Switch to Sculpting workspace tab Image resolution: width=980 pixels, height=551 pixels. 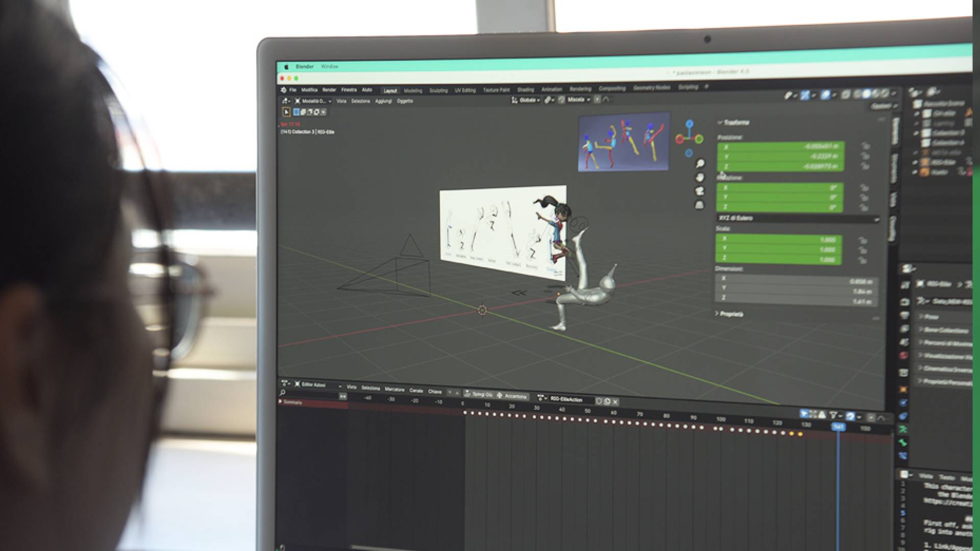(438, 90)
